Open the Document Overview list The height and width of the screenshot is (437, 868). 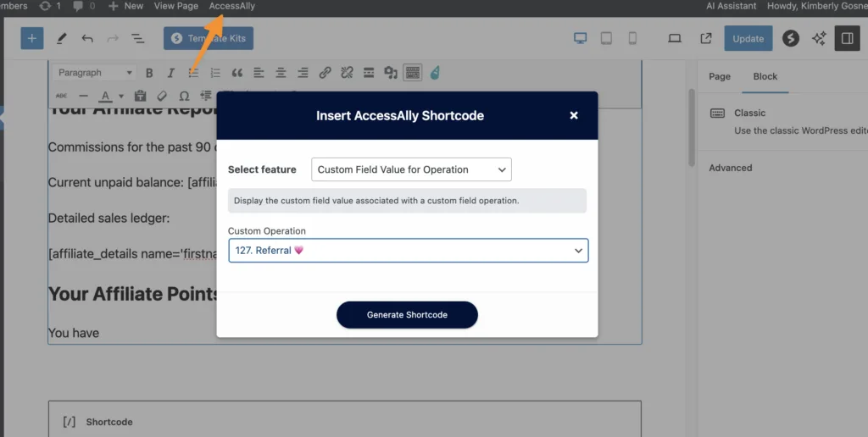[137, 38]
